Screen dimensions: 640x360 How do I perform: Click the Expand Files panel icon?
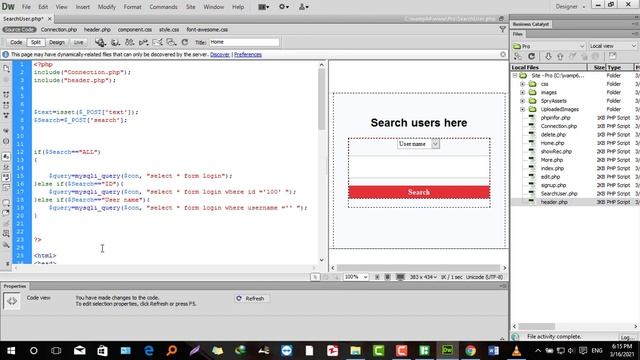[x=613, y=56]
